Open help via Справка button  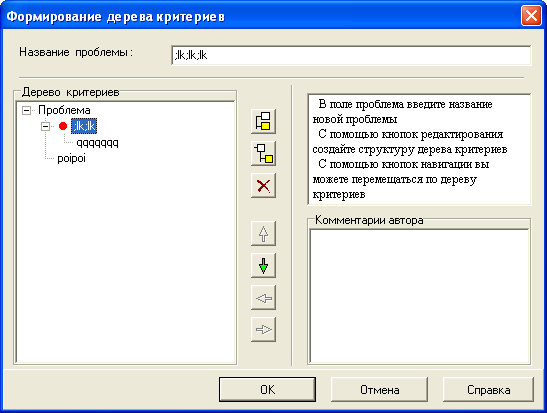coord(488,389)
